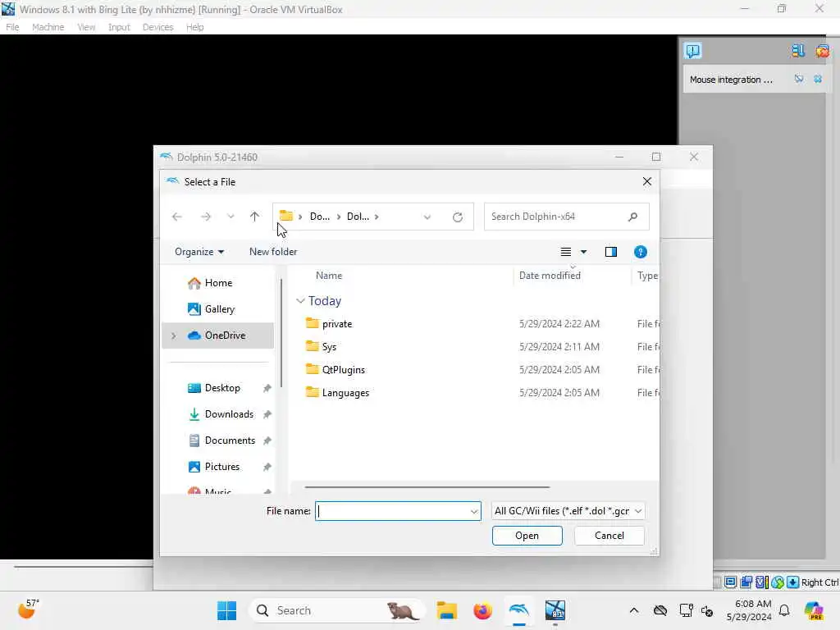The image size is (840, 630).
Task: Expand the File name dropdown arrow
Action: 474,511
